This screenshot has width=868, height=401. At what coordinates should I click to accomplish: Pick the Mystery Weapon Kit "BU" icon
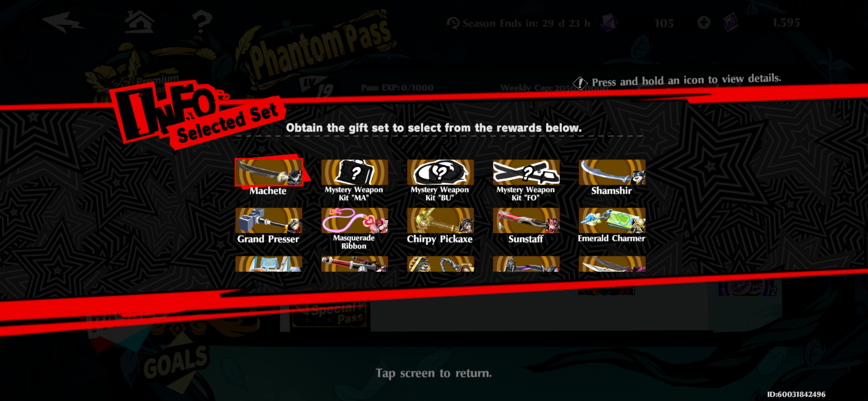pos(440,172)
